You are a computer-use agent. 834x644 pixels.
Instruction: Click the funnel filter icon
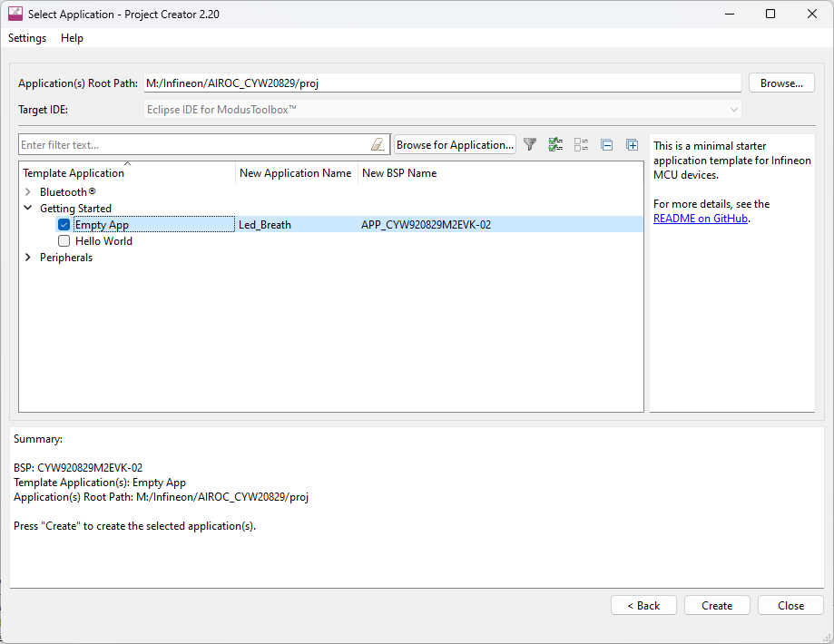pos(530,144)
